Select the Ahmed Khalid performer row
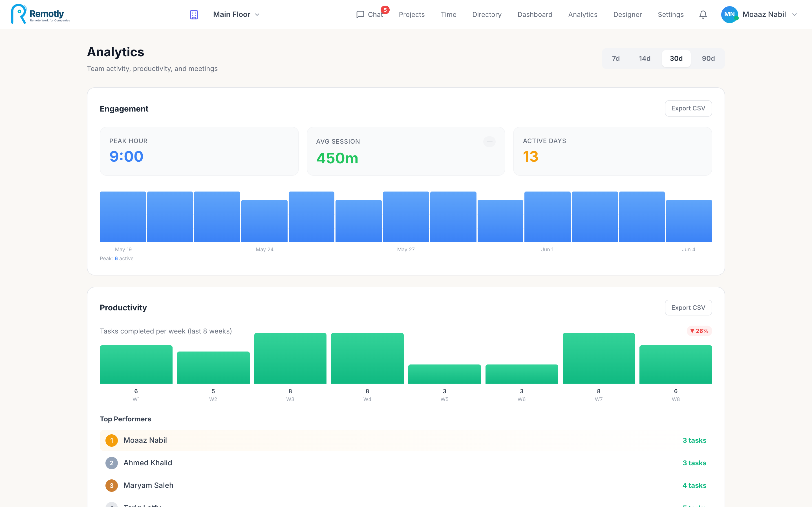The width and height of the screenshot is (812, 507). [406, 463]
